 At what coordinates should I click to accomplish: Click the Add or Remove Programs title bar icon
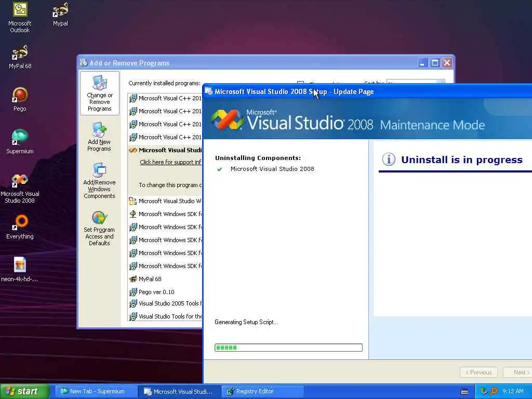(x=84, y=63)
